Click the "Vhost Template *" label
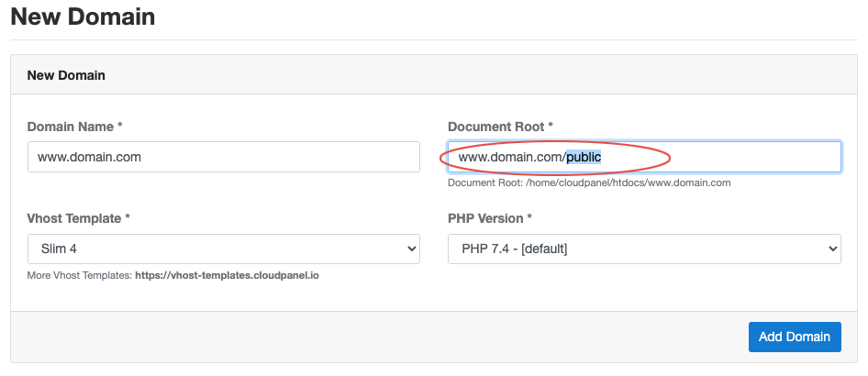Screen dimensions: 868x376 point(79,218)
